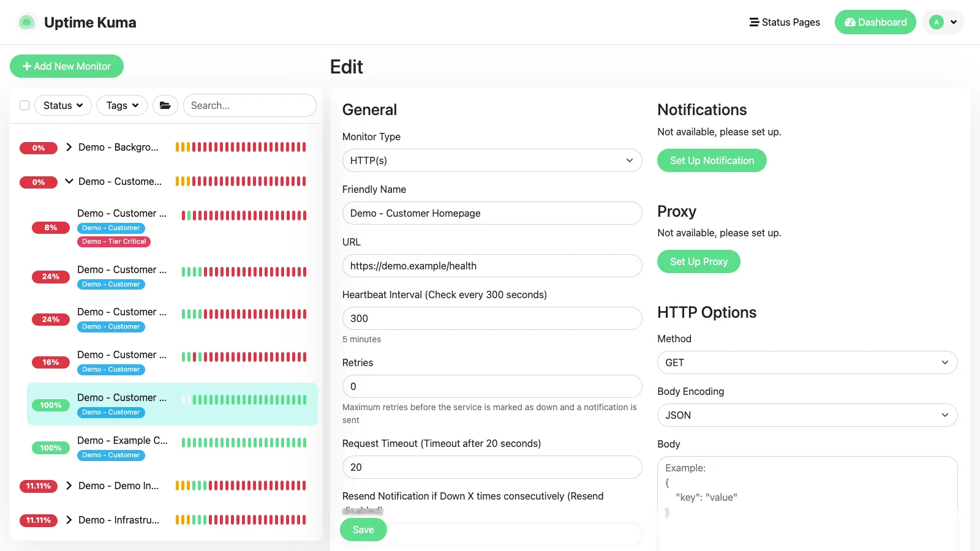Open the Body Encoding JSON dropdown
The width and height of the screenshot is (980, 551).
coord(807,415)
